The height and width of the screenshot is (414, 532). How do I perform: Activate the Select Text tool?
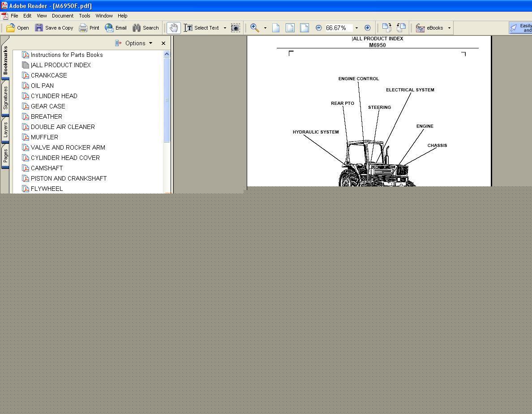point(202,28)
